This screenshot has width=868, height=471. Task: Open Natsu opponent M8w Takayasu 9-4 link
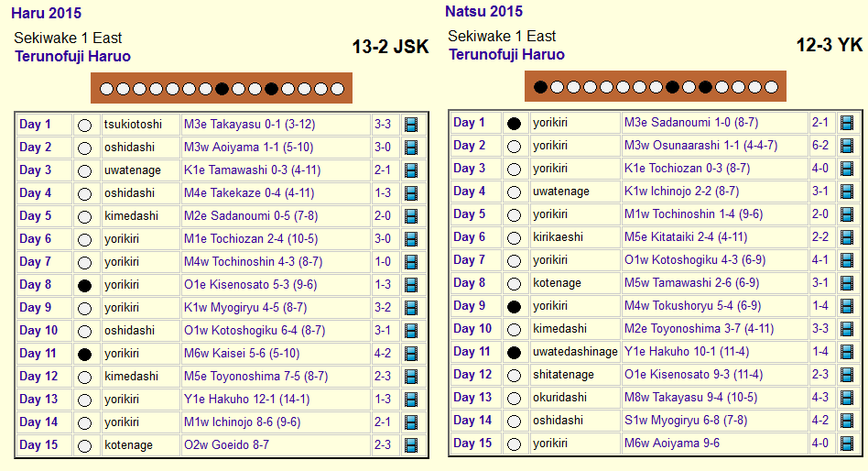(690, 398)
